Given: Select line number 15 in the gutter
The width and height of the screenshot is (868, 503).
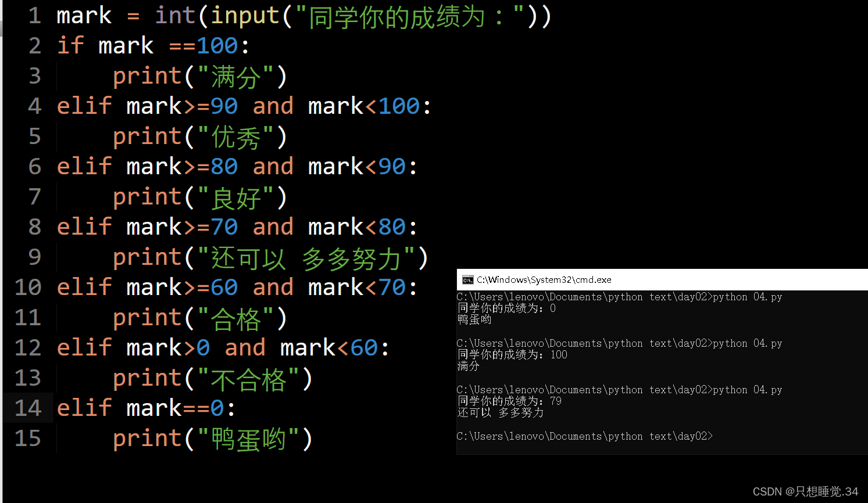Looking at the screenshot, I should pyautogui.click(x=28, y=439).
